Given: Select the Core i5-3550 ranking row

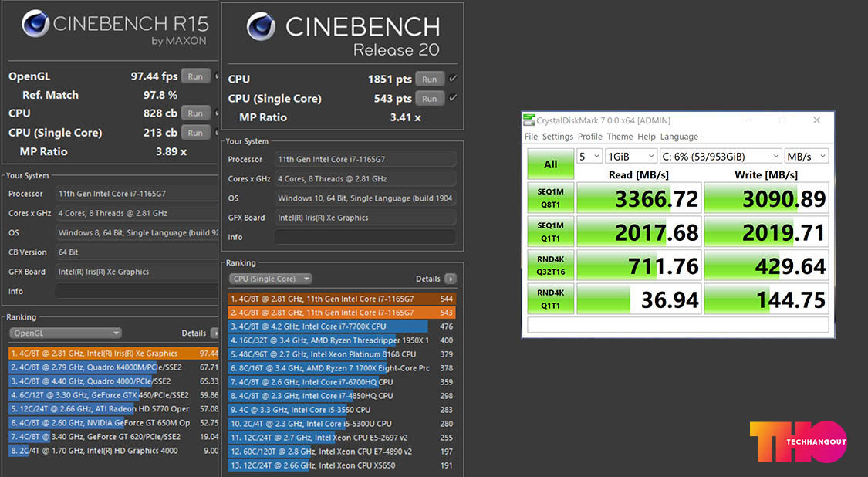Looking at the screenshot, I should click(342, 409).
